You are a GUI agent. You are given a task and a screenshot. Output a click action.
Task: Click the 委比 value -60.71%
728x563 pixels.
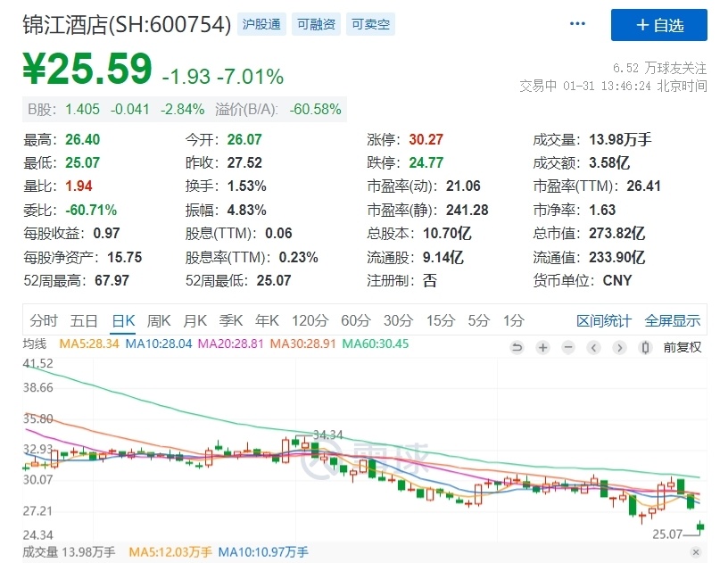tap(91, 210)
